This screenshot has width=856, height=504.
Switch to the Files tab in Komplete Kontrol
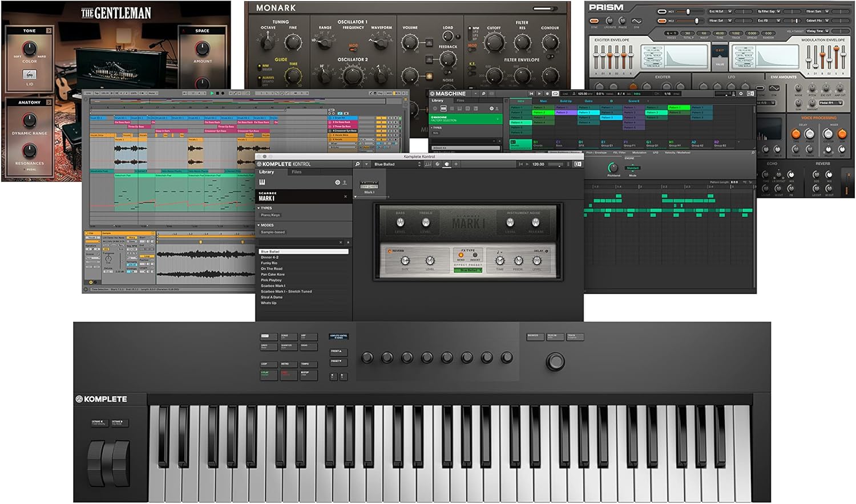tap(297, 172)
